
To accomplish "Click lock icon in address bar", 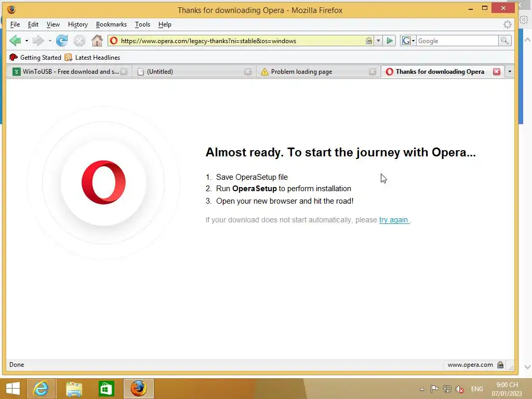I will pos(369,41).
